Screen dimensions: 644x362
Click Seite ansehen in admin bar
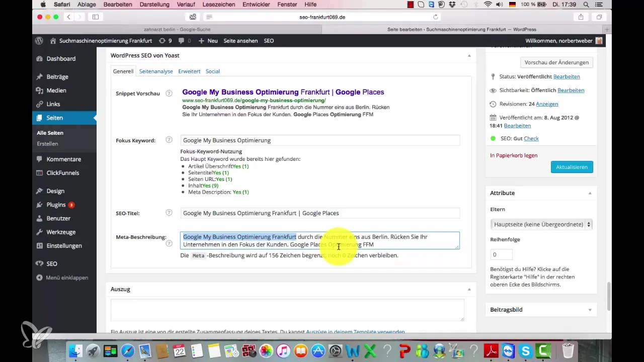[x=240, y=41]
